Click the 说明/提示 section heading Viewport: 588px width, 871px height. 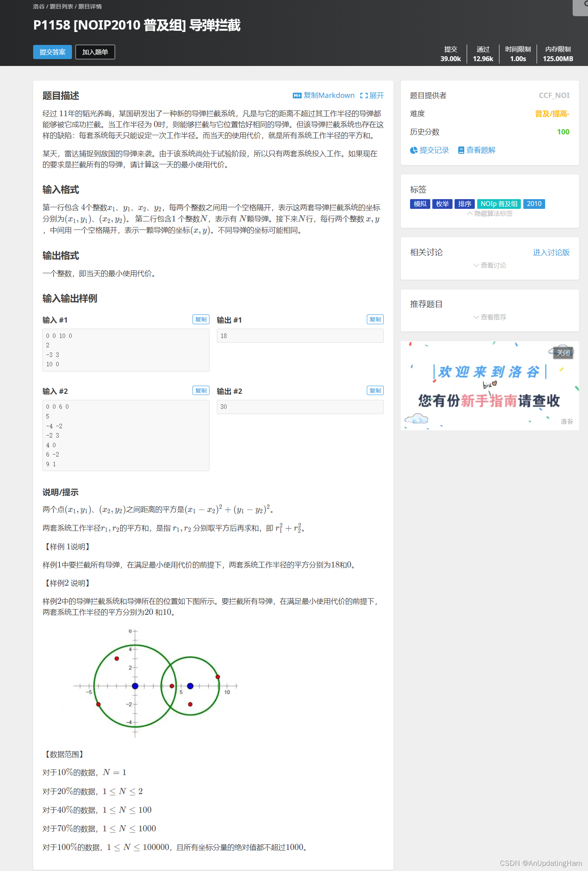click(x=61, y=493)
